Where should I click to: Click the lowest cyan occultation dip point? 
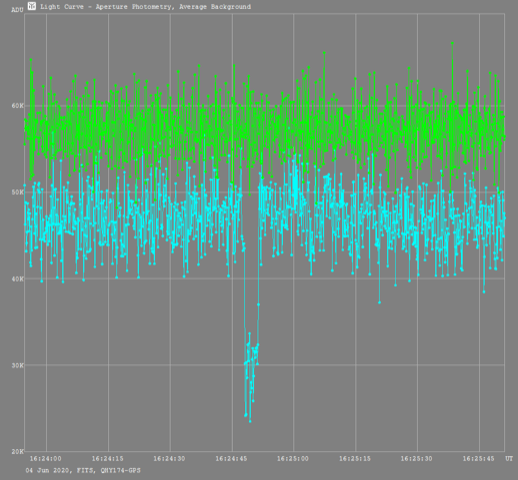click(x=250, y=421)
